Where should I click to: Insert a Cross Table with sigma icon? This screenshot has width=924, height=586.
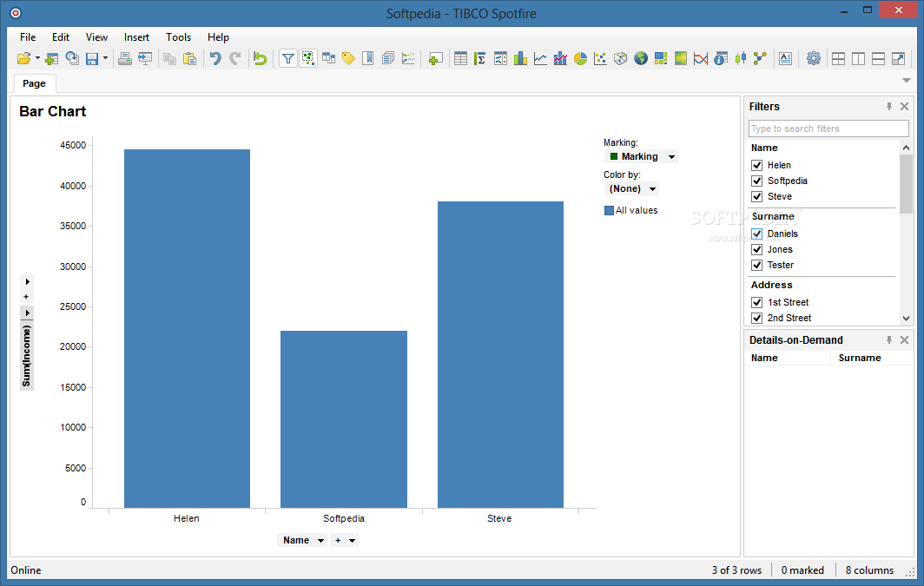point(480,58)
